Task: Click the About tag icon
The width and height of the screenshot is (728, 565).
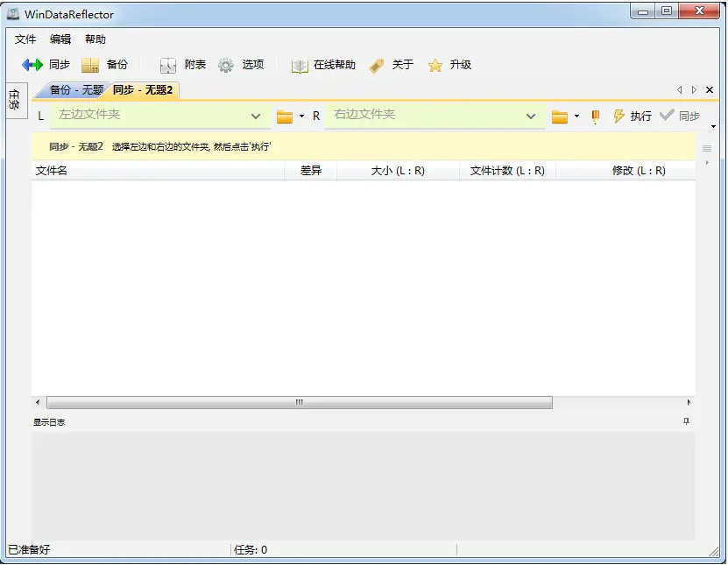Action: click(376, 66)
